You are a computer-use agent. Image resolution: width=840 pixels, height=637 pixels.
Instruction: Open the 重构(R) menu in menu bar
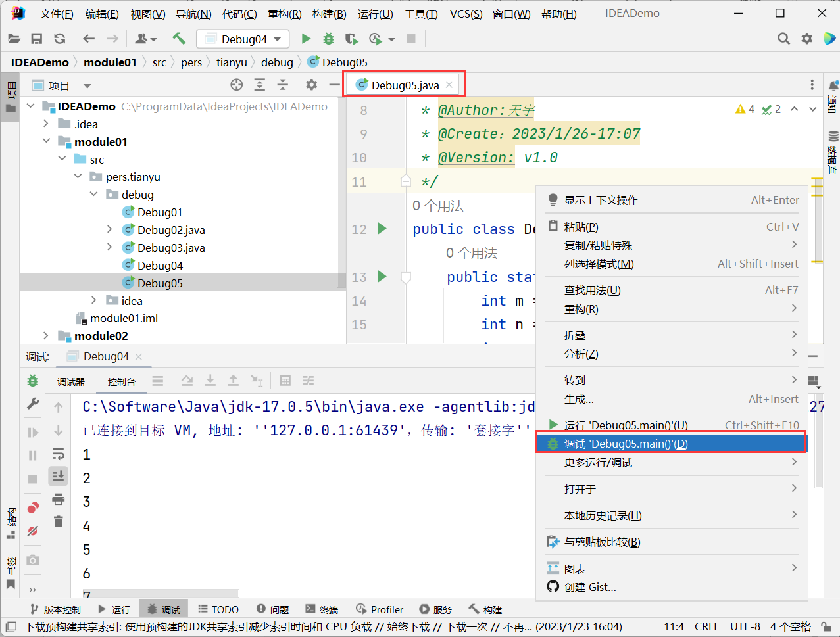284,14
